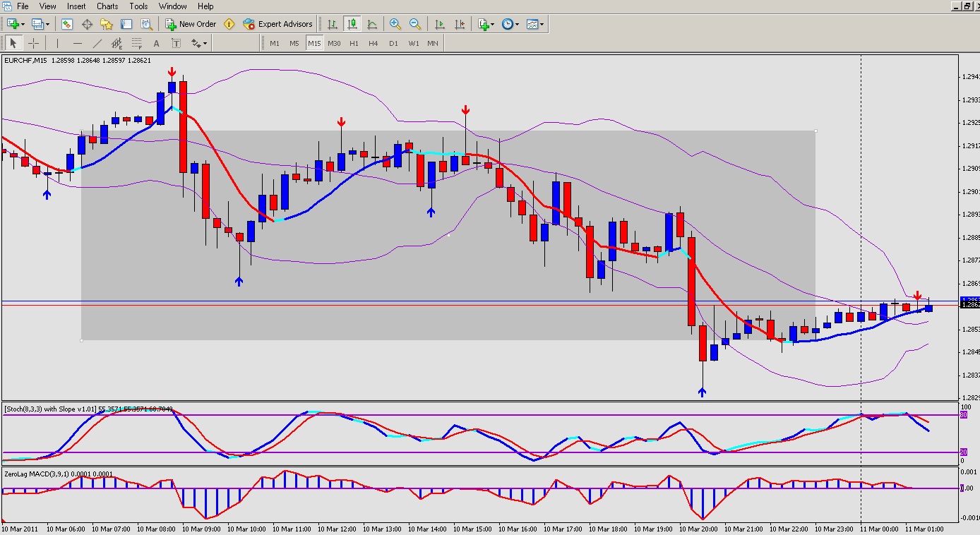Open the Help menu
980x535 pixels.
[205, 6]
